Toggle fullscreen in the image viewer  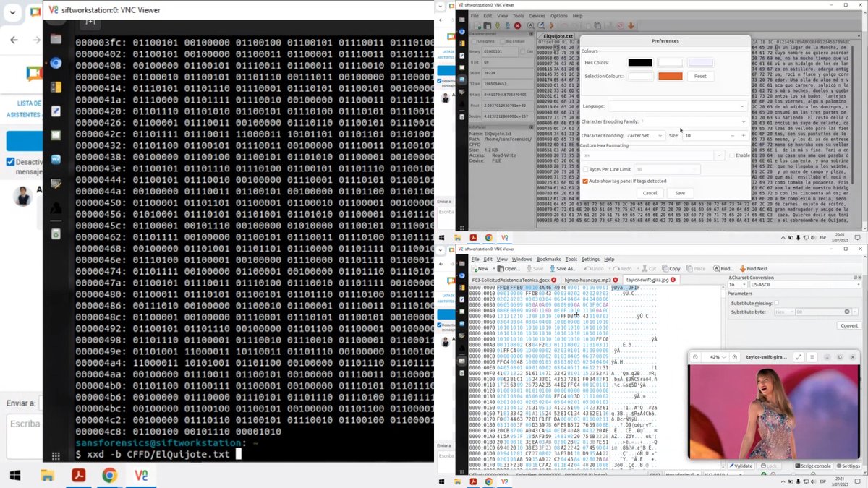(x=799, y=357)
